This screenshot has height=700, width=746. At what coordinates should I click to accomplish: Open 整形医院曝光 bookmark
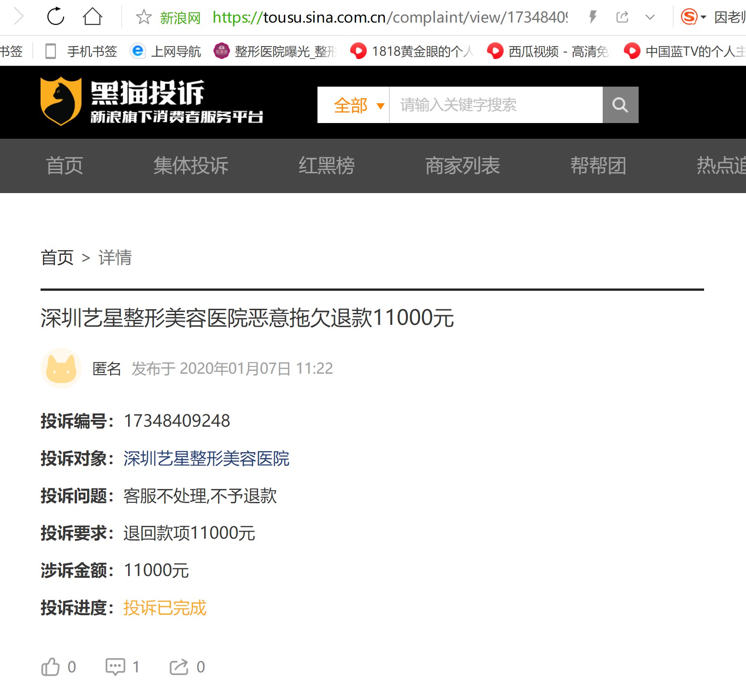pos(276,51)
